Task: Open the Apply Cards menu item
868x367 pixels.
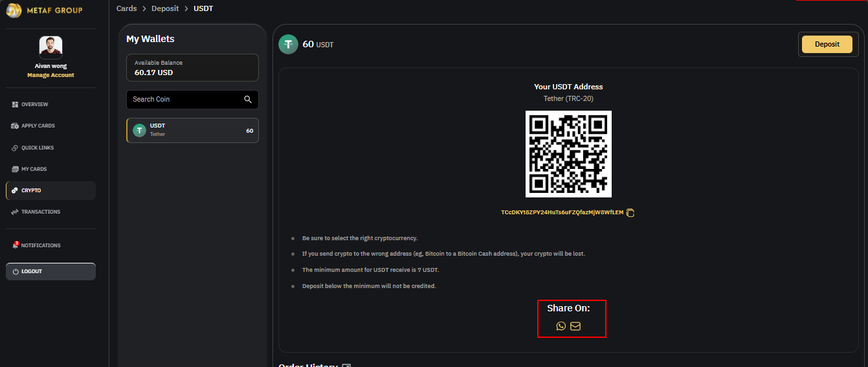Action: (x=50, y=126)
